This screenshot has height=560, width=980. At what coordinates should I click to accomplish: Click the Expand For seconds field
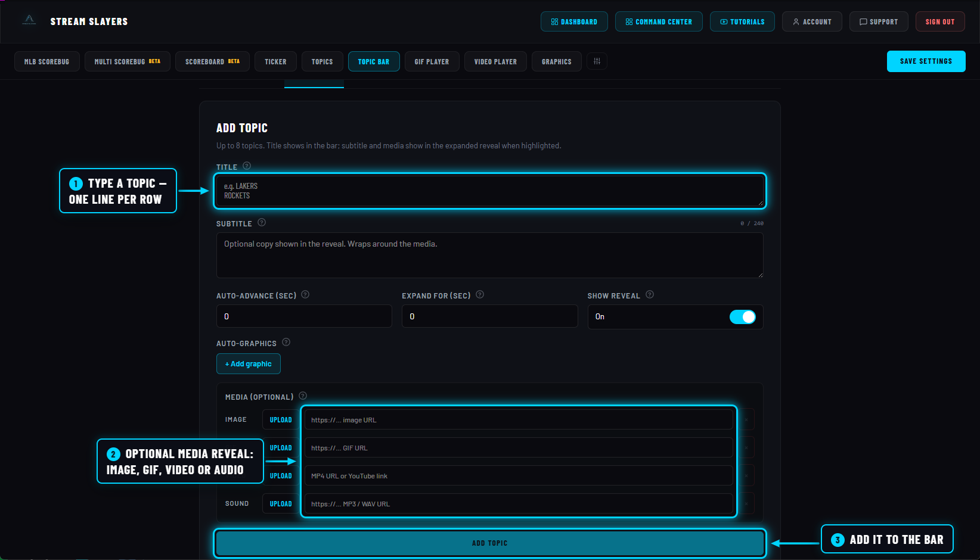click(489, 316)
